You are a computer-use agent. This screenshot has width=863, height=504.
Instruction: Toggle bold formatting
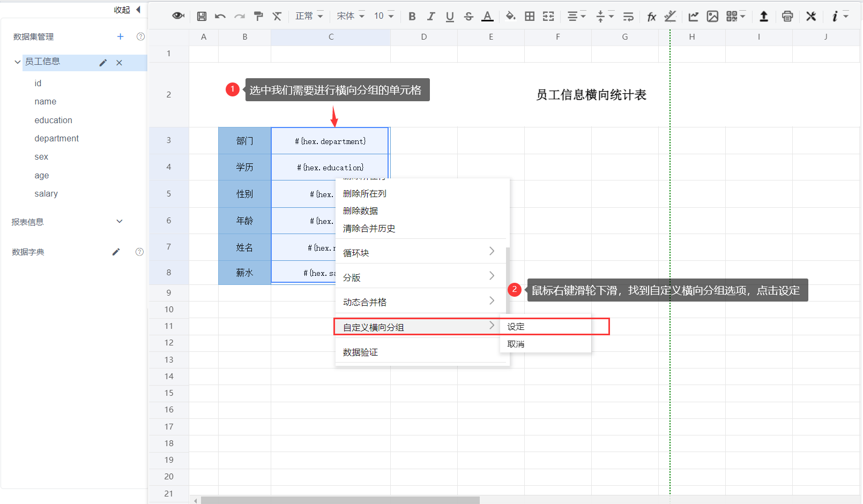(412, 16)
